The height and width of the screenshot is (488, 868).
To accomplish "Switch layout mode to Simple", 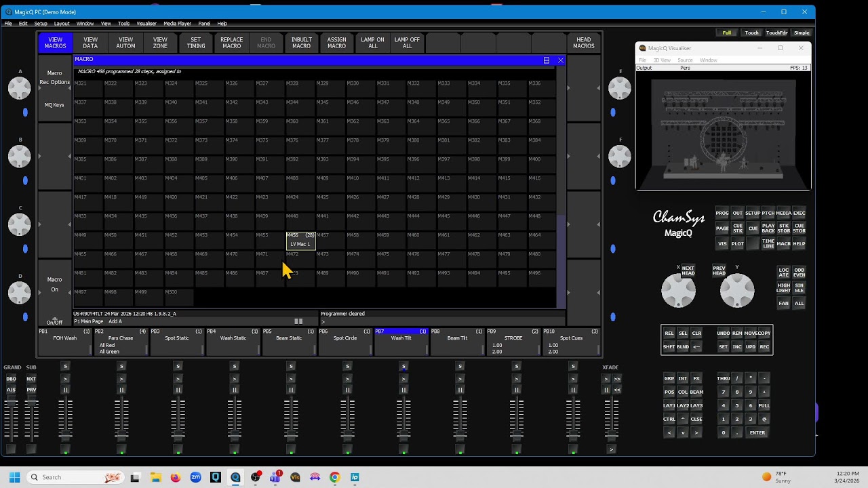I will pos(801,33).
